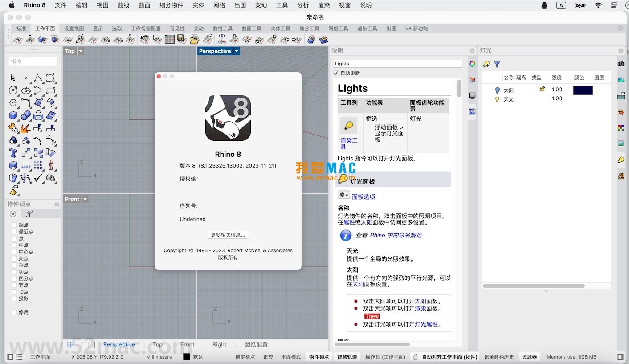Click the 更多相关信息 button in about dialog
This screenshot has height=364, width=629.
(x=228, y=235)
